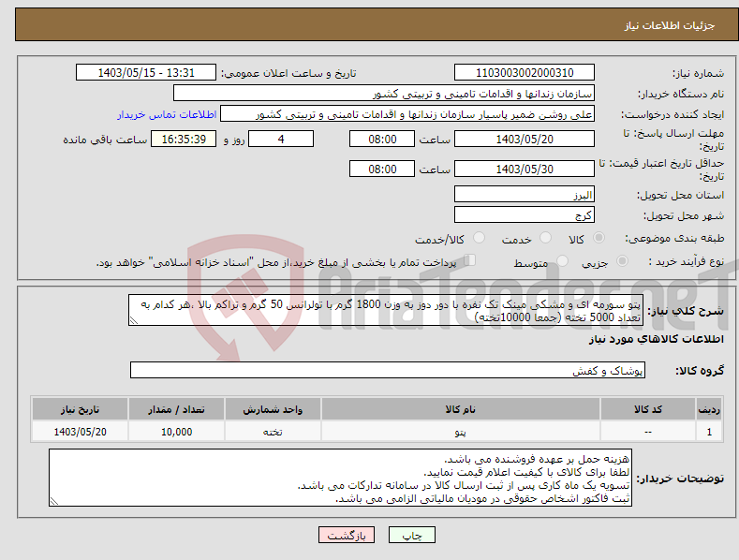Screen dimensions: 739x560
Task: Click the delivery province field البرز
Action: (525, 194)
